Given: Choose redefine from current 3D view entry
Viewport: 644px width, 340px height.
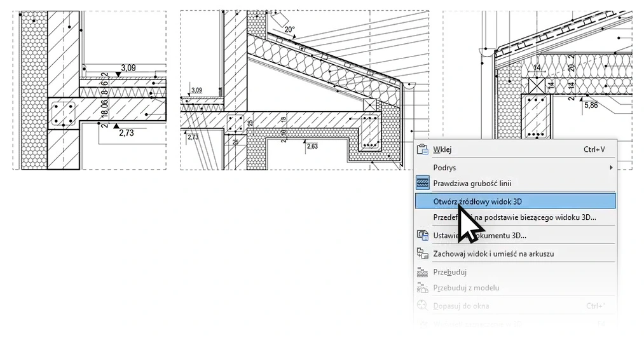Looking at the screenshot, I should click(515, 217).
